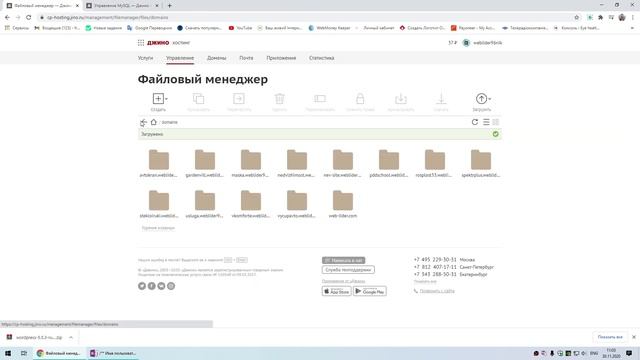Viewport: 640px width, 360px height.
Task: Open the web-lider.com folder
Action: click(x=342, y=204)
